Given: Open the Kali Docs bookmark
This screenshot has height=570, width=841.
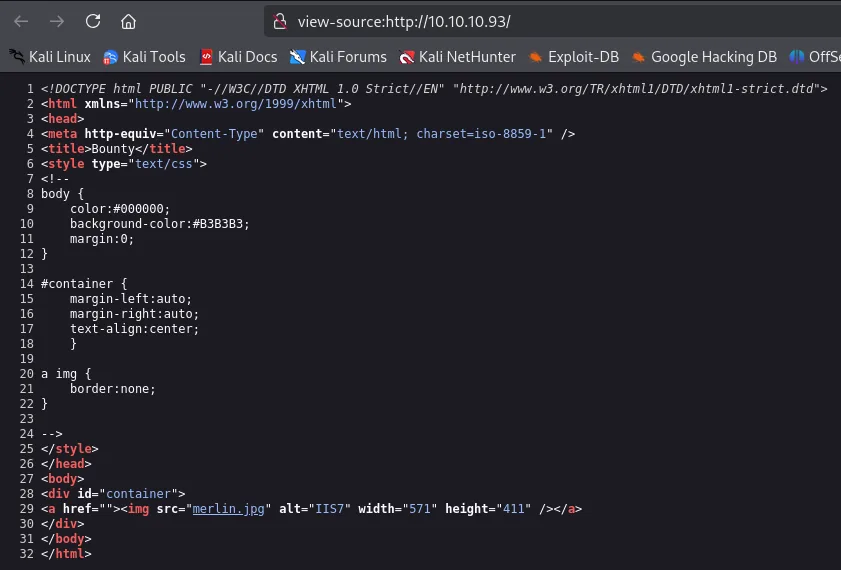Looking at the screenshot, I should tap(238, 57).
